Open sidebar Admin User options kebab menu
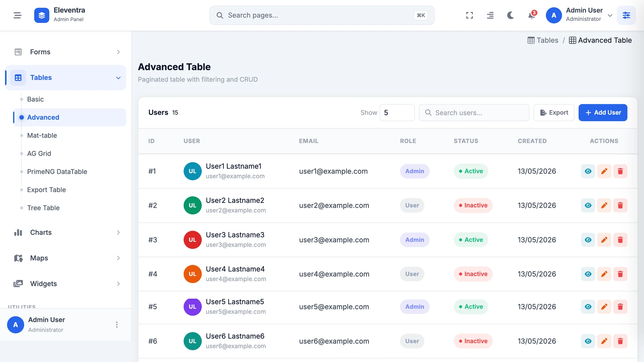This screenshot has width=644, height=362. tap(117, 325)
